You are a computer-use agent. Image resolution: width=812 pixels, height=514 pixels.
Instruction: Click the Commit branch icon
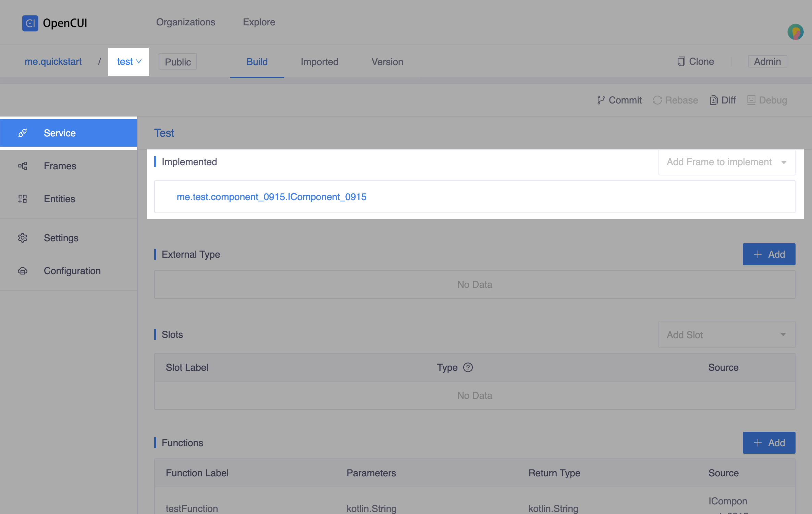(x=601, y=100)
